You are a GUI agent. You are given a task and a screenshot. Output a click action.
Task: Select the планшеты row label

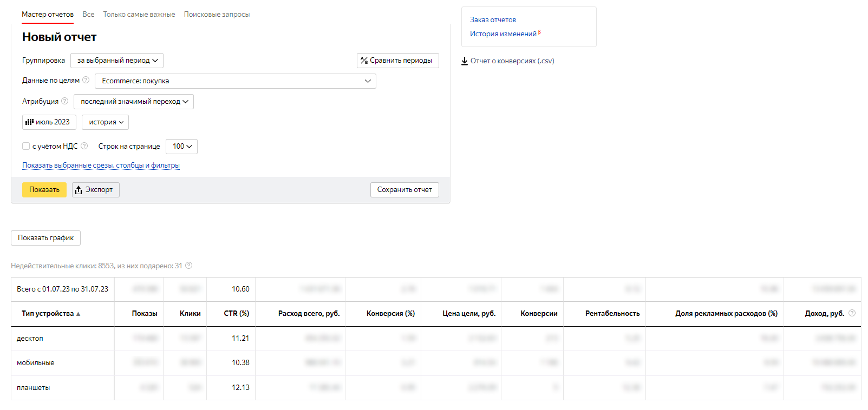pyautogui.click(x=33, y=388)
